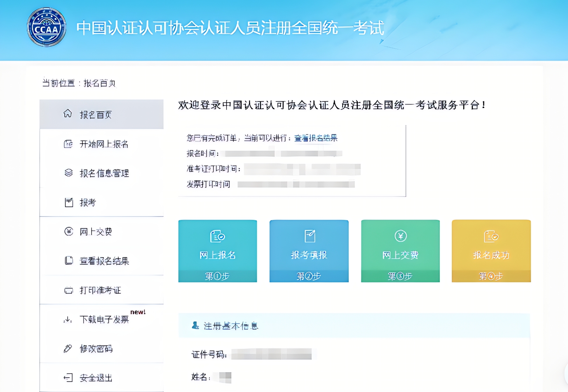Click the document icon beside 查看报名结果
Viewport: 568px width, 392px height.
(69, 261)
